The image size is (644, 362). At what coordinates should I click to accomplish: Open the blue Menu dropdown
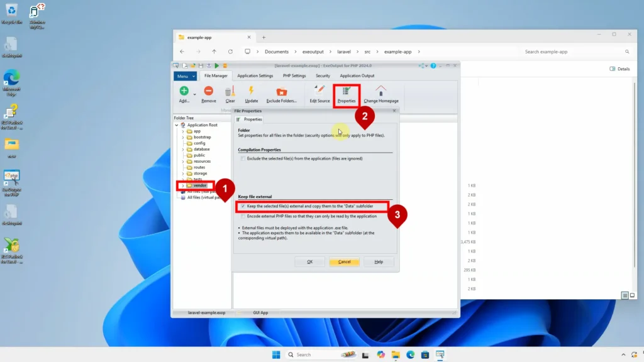(x=185, y=76)
